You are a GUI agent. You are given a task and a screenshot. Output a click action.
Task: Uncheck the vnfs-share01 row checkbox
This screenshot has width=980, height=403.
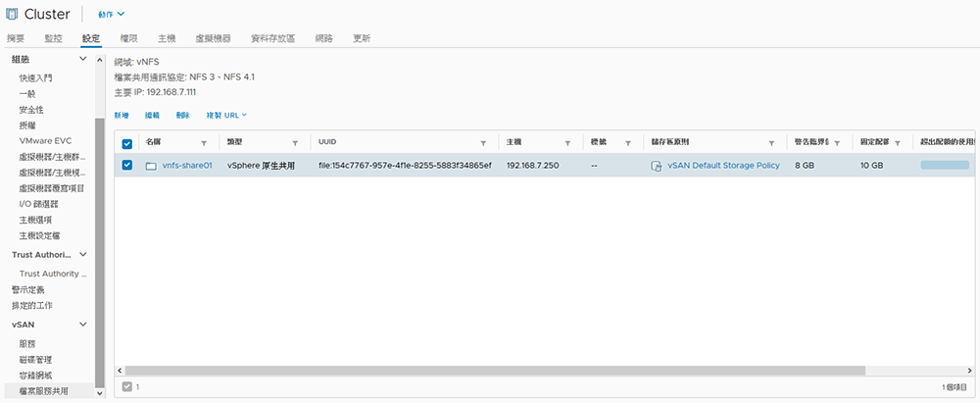127,165
